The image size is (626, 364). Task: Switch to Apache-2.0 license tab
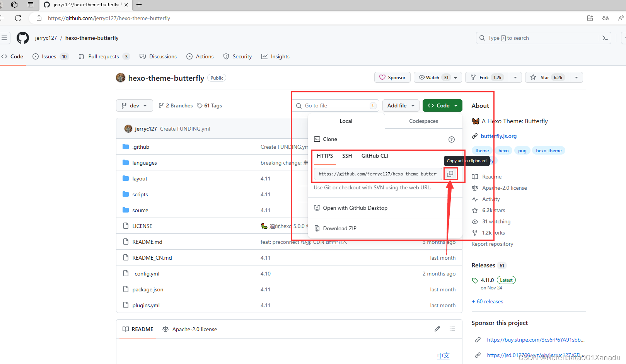tap(190, 329)
